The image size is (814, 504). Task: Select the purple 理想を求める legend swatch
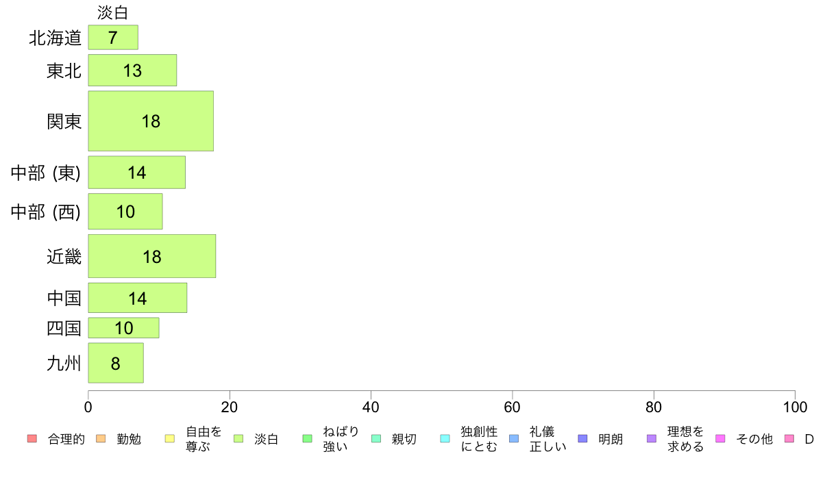652,438
